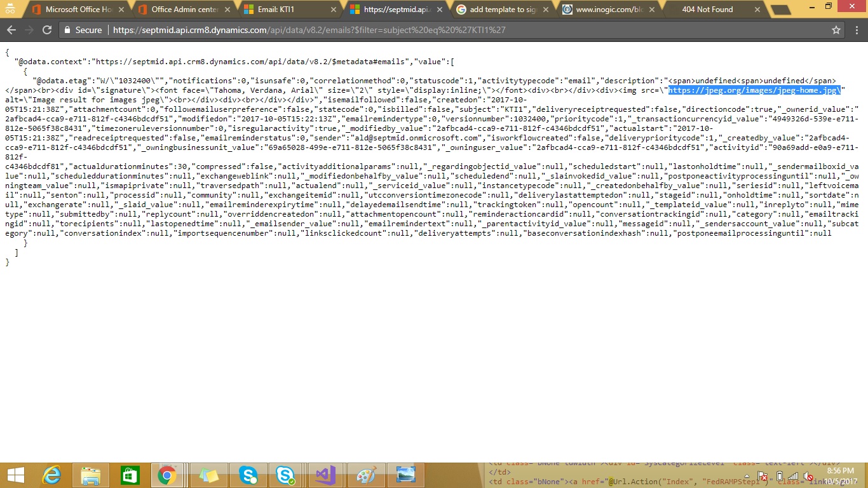This screenshot has height=488, width=868.
Task: Reload the current page
Action: click(46, 29)
